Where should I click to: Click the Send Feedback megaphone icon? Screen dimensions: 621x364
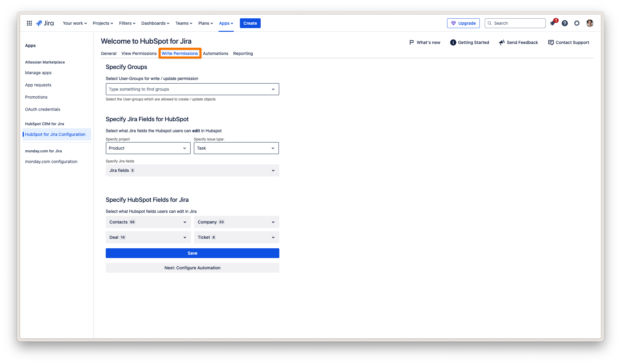[x=502, y=42]
